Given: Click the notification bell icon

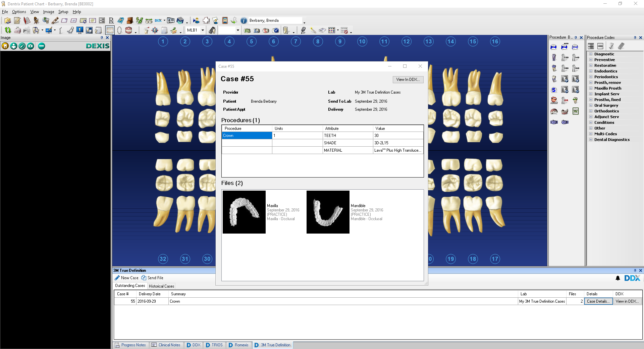Looking at the screenshot, I should [618, 278].
